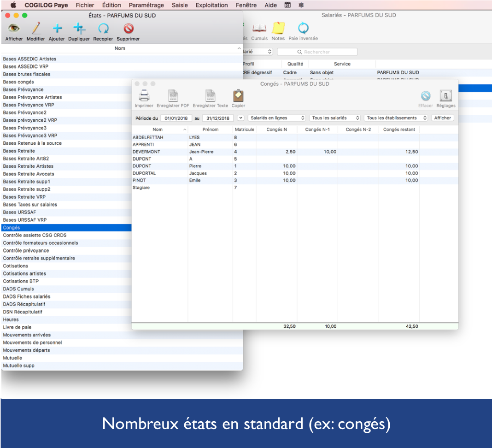Open the Fenêtre menu
Image resolution: width=492 pixels, height=448 pixels.
click(246, 5)
